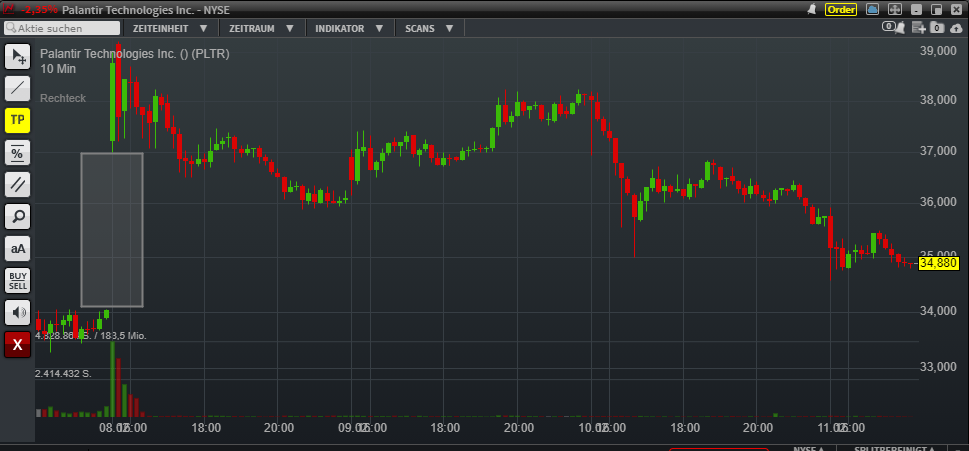
Task: Click the -2,35% change in title bar
Action: [40, 9]
